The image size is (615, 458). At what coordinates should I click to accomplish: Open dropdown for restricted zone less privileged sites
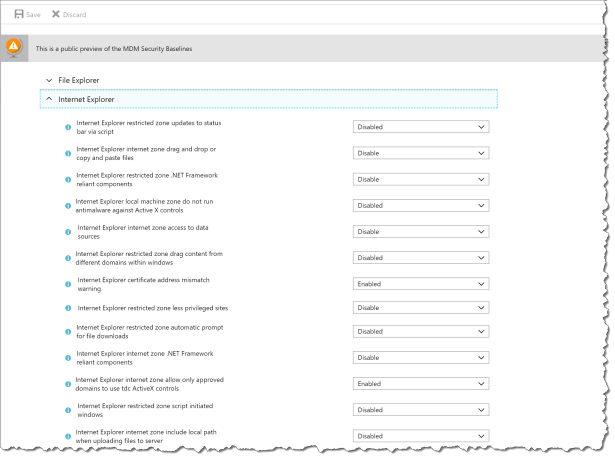click(421, 308)
